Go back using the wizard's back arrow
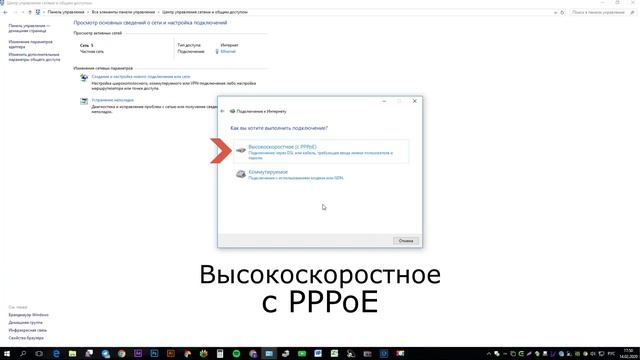The height and width of the screenshot is (360, 640). click(222, 111)
